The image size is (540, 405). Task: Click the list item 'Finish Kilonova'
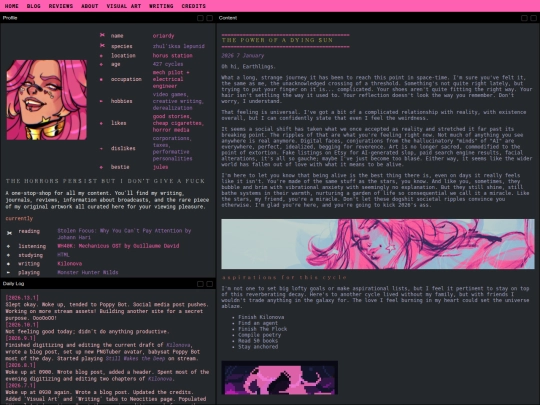261,317
